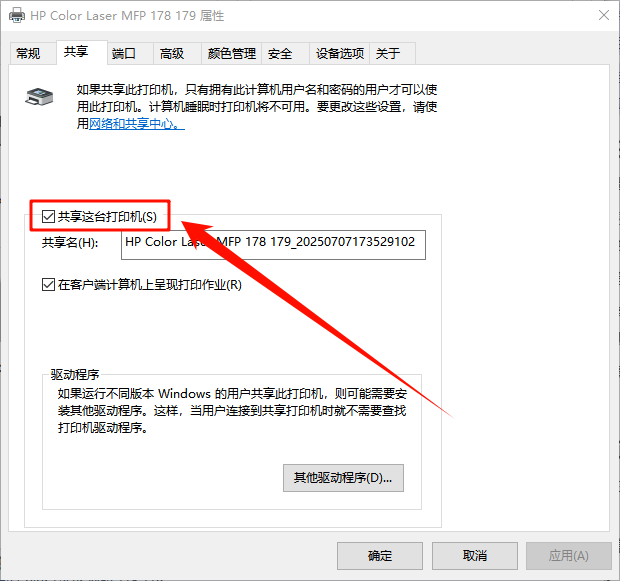Click the 取消 button
Image resolution: width=620 pixels, height=581 pixels.
click(474, 556)
